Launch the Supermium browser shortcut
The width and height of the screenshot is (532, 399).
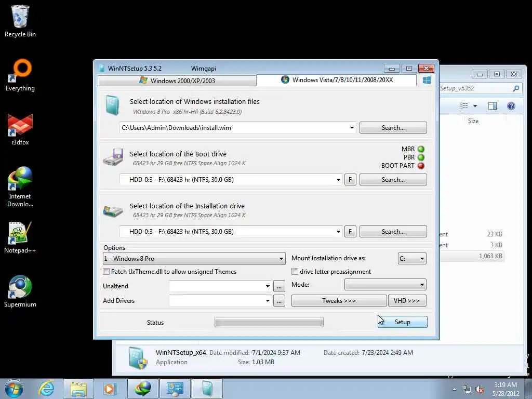click(20, 291)
